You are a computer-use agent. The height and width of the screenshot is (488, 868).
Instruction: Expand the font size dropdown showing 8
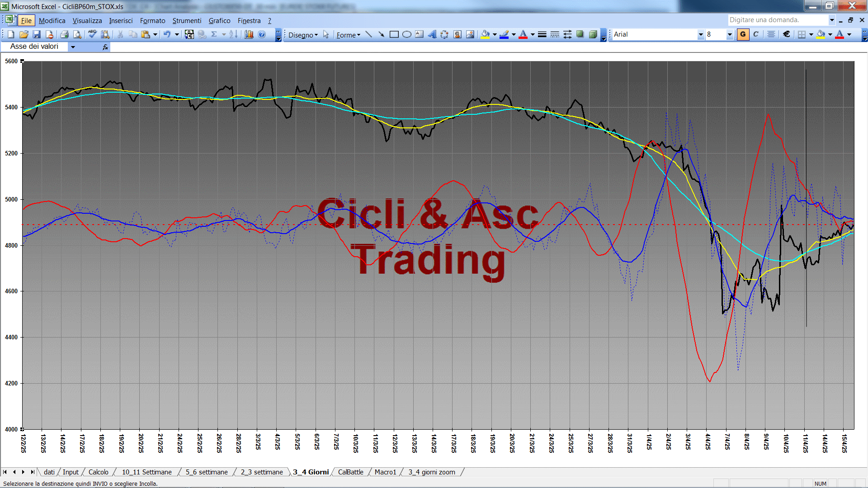(729, 34)
